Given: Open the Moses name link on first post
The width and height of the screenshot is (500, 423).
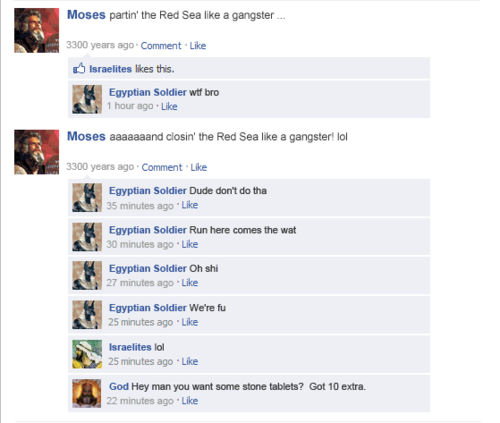Looking at the screenshot, I should [86, 15].
